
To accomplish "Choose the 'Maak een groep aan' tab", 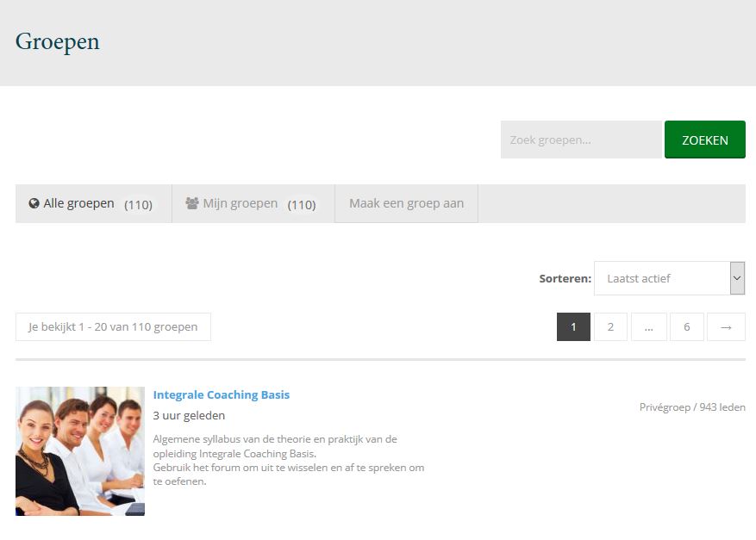I will pos(406,204).
